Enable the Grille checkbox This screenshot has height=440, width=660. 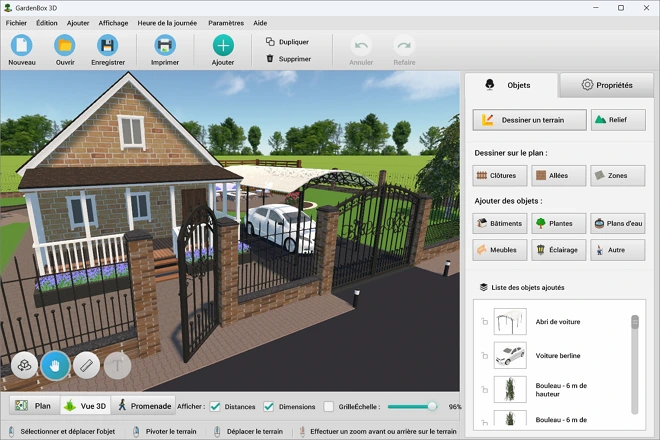coord(328,406)
